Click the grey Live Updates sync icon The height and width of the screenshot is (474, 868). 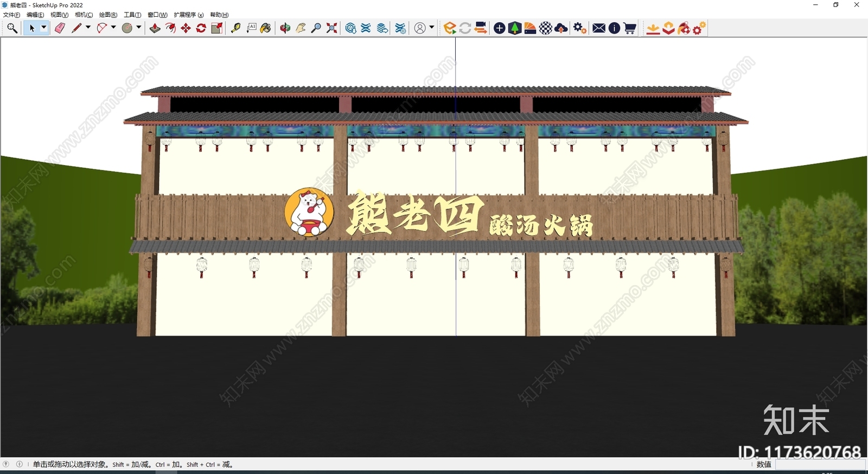(x=465, y=28)
